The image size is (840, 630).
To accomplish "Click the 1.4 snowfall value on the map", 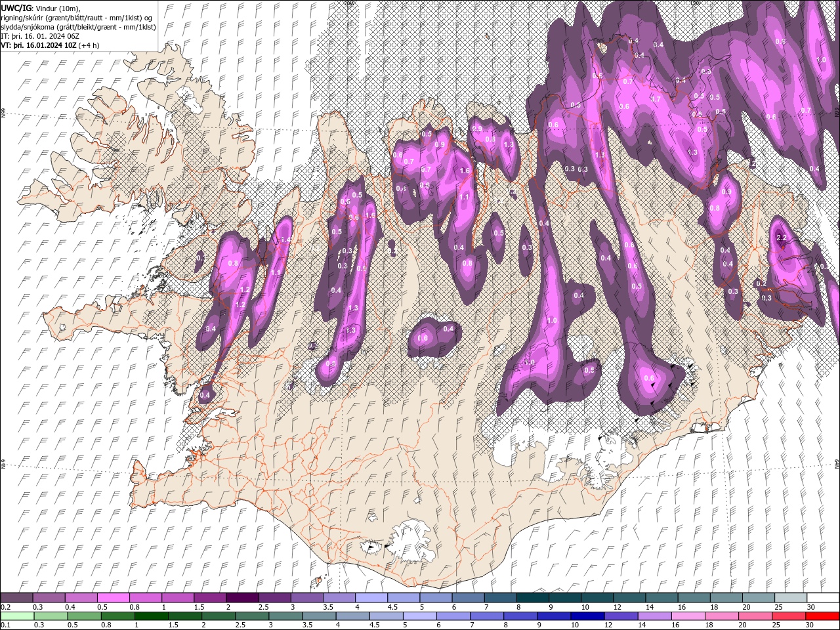I will click(285, 241).
